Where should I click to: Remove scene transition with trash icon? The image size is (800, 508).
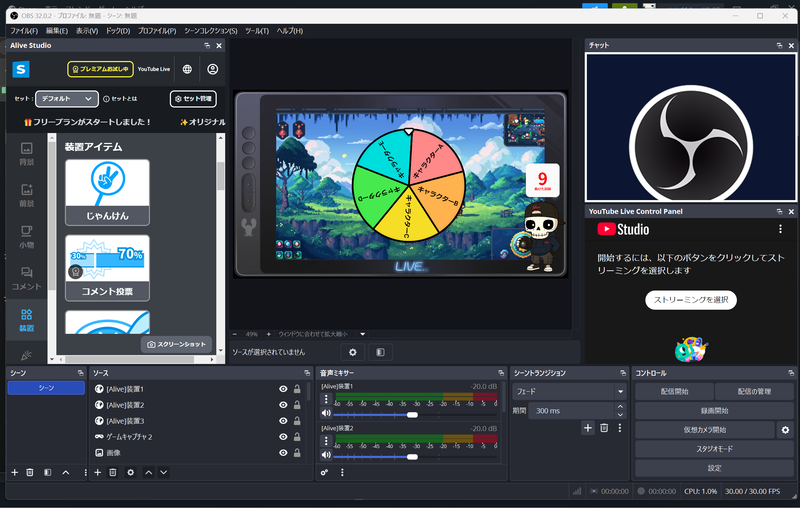[x=604, y=428]
